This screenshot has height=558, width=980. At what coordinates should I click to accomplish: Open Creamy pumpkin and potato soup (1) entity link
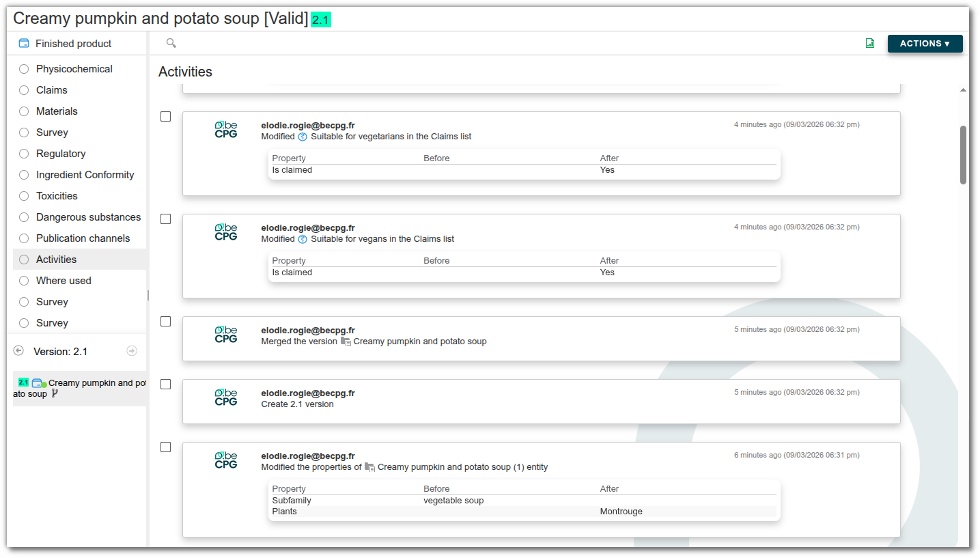(462, 467)
